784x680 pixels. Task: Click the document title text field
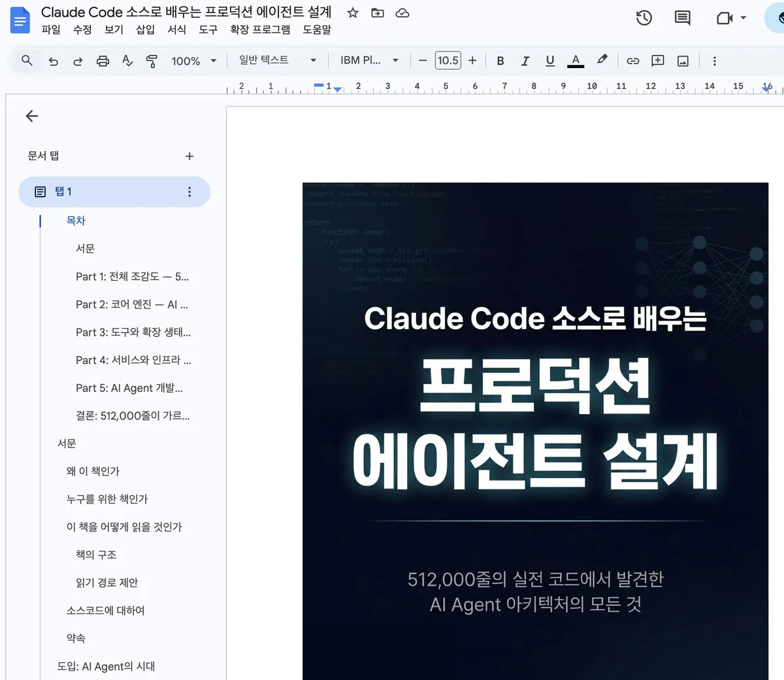tap(186, 12)
